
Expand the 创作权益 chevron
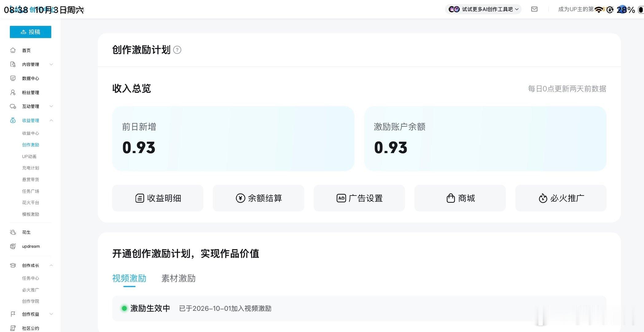tap(51, 314)
